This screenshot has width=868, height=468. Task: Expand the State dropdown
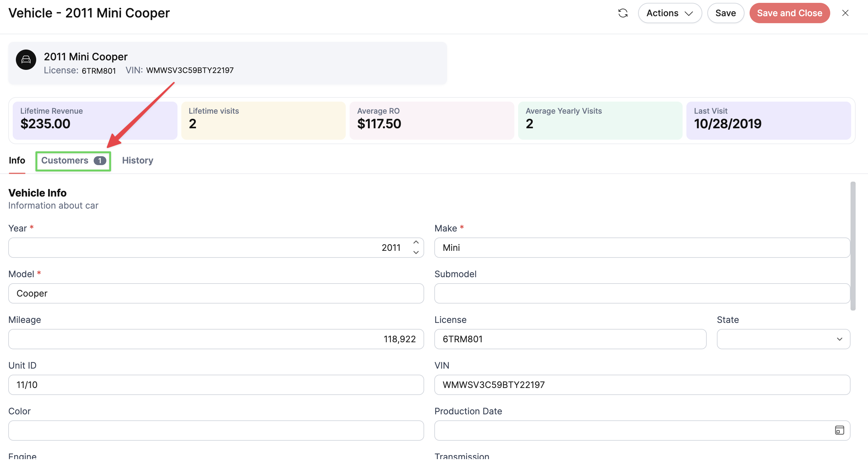(783, 339)
